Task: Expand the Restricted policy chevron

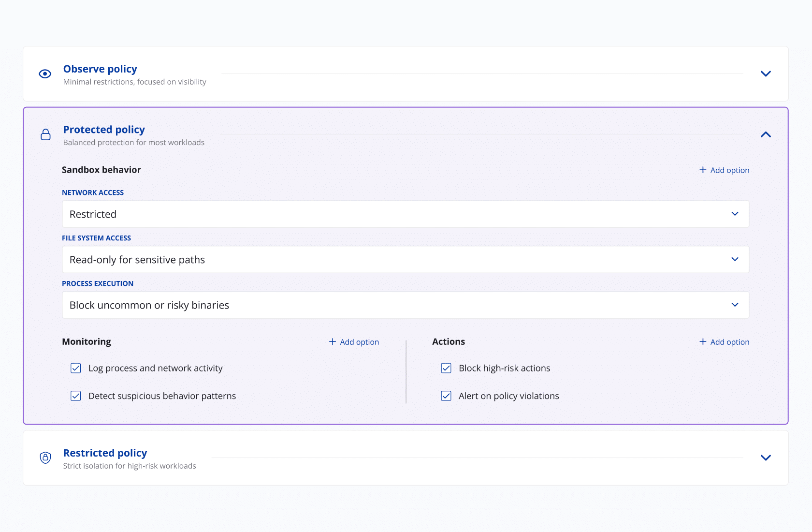Action: click(x=766, y=458)
